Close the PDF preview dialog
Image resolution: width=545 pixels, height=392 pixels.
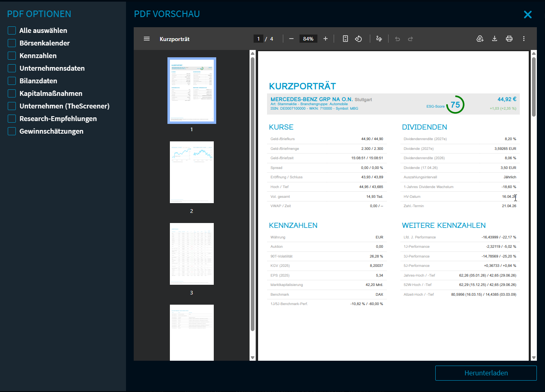pyautogui.click(x=528, y=15)
